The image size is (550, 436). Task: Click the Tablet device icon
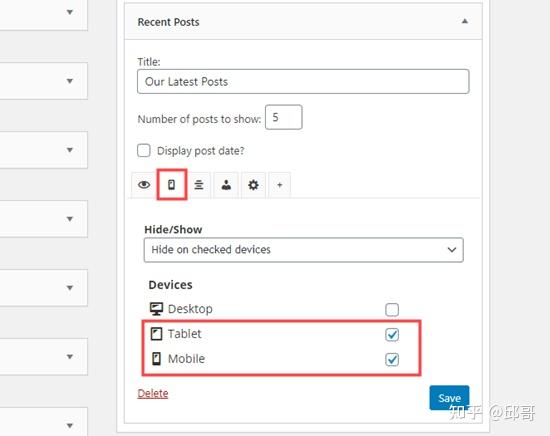[x=156, y=334]
